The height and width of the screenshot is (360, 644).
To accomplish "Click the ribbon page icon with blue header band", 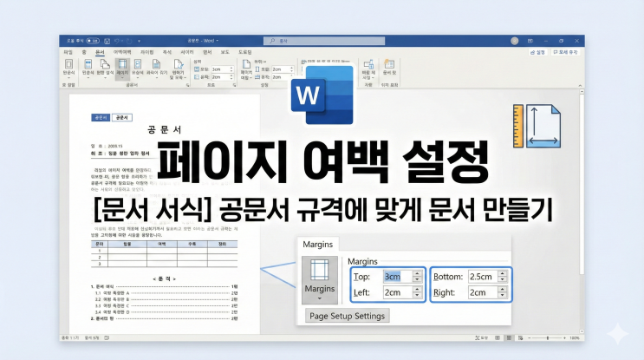I will tap(88, 64).
